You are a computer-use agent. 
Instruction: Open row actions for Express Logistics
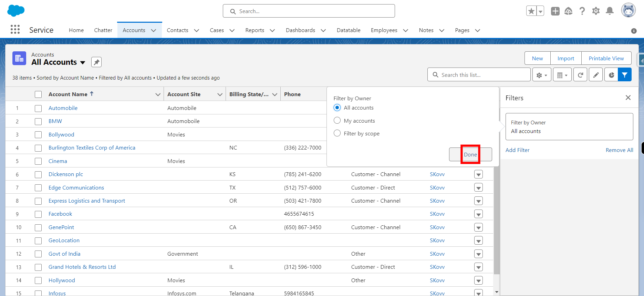pos(478,201)
